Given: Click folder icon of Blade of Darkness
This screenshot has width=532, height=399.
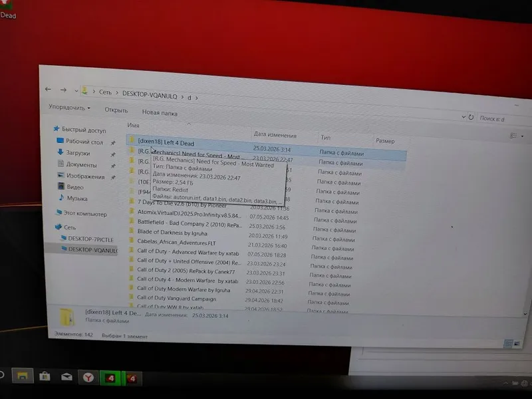Looking at the screenshot, I should pyautogui.click(x=131, y=231).
